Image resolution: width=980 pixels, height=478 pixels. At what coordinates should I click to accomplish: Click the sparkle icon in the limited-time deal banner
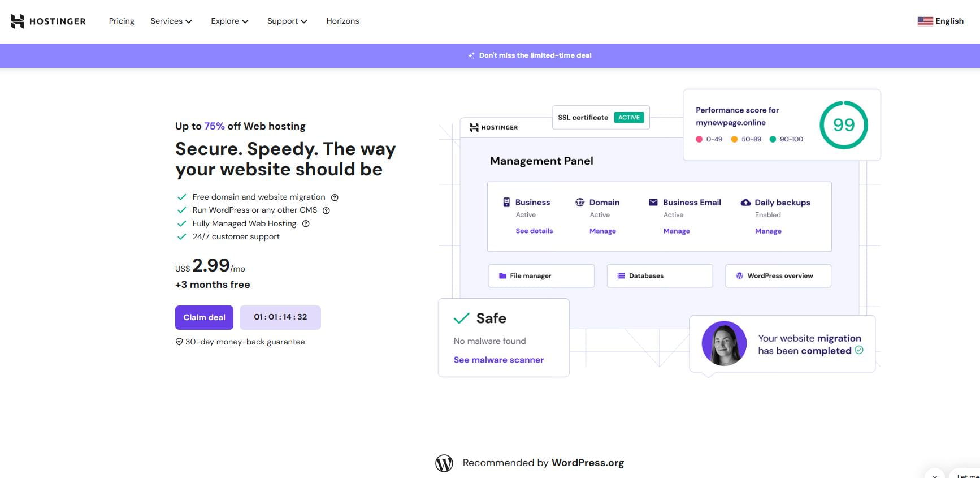(x=471, y=55)
